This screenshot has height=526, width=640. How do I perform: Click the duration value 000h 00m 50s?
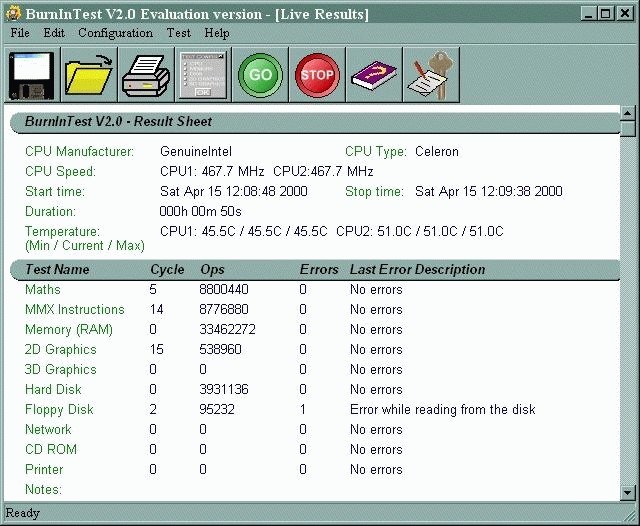(x=200, y=211)
